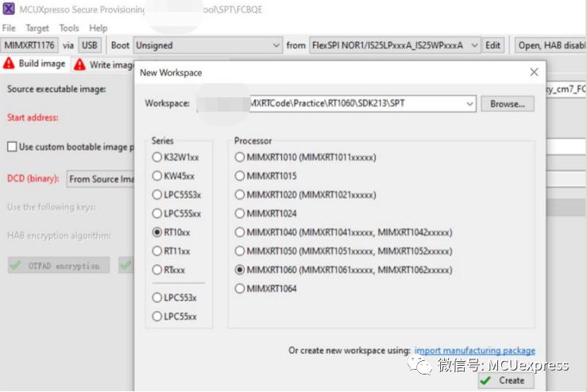Screen dimensions: 587x392
Task: Select the K32W1xx series radio button
Action: 156,157
